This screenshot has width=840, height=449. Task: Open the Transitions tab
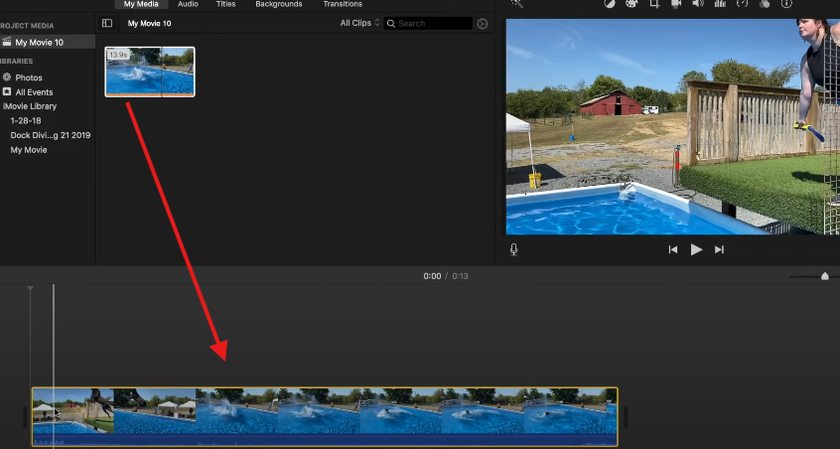pyautogui.click(x=342, y=4)
